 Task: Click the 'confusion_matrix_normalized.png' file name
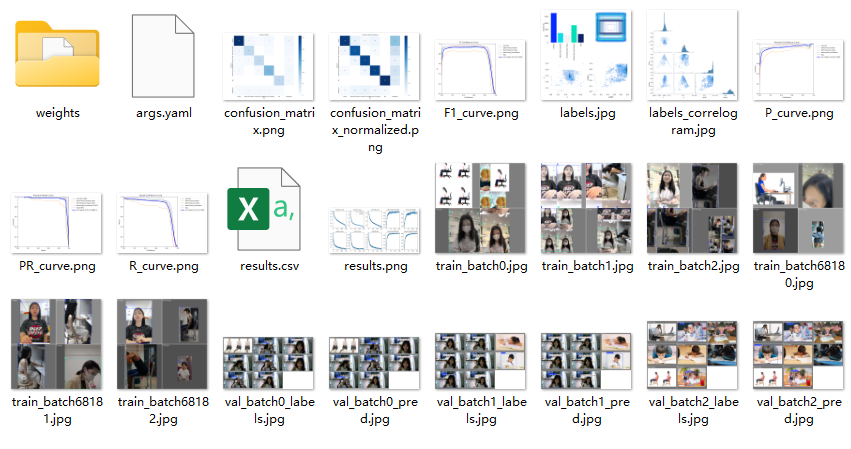(375, 130)
